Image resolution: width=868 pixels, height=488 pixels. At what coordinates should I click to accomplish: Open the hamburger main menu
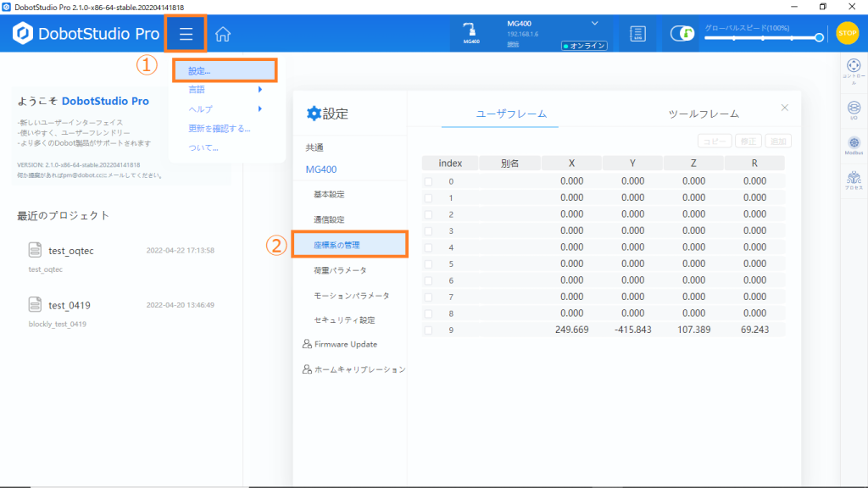tap(186, 34)
